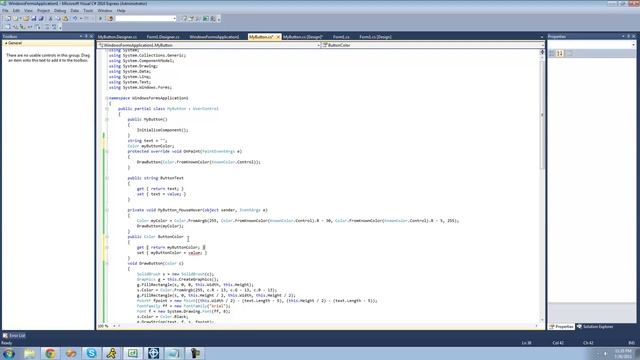Click the Save All toolbar icon
The height and width of the screenshot is (360, 640).
pos(41,19)
